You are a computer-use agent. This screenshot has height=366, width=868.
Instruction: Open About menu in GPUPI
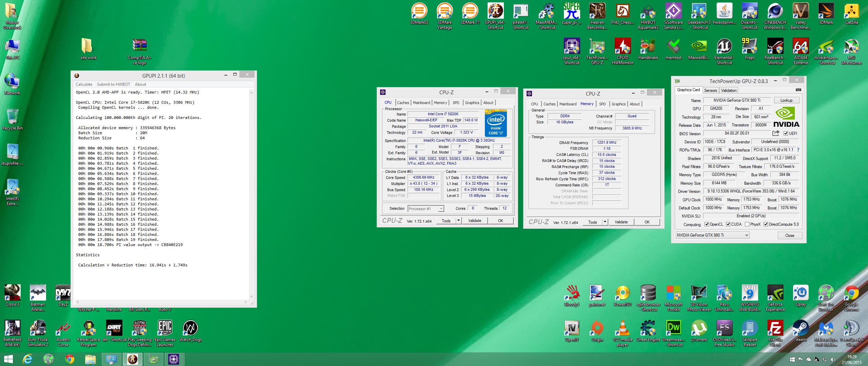(140, 84)
